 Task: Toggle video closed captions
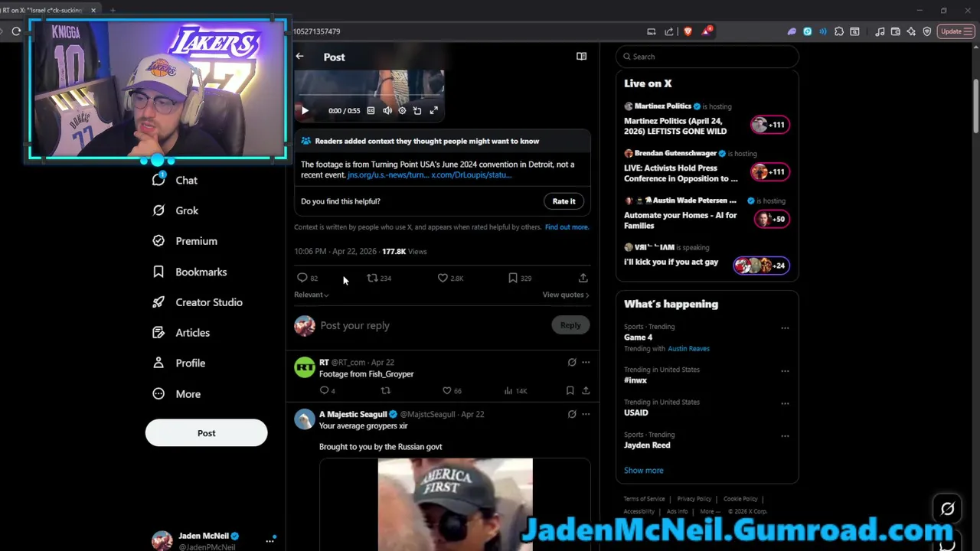[371, 110]
